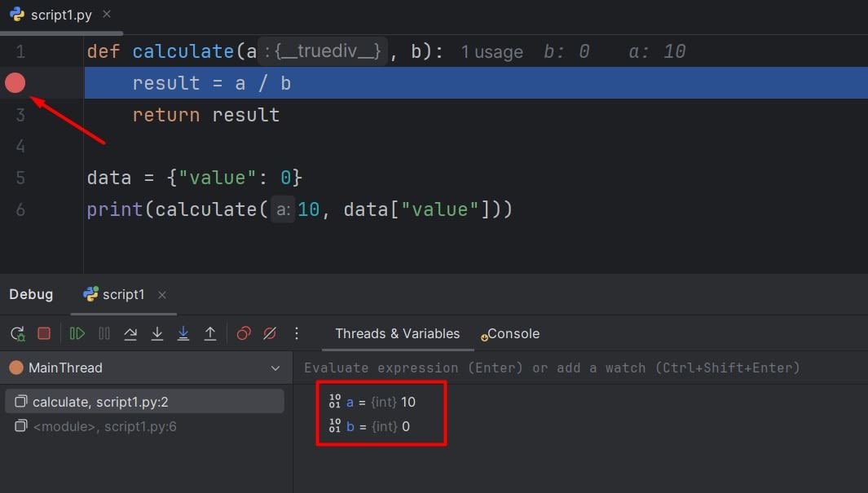Click the print keyword on line 6
The image size is (868, 493).
(115, 209)
